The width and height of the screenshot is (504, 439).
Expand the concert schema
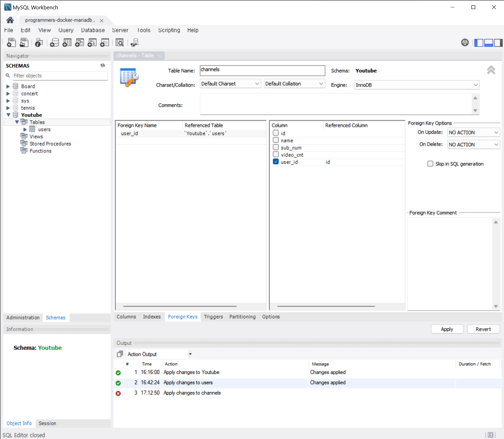(x=8, y=94)
